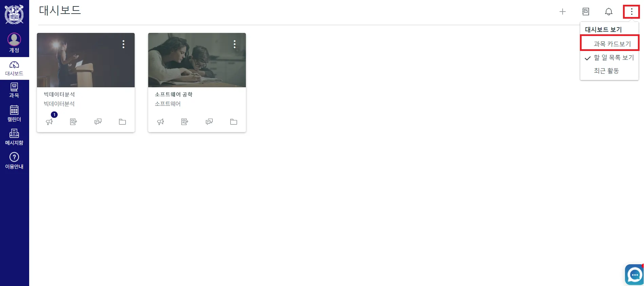Open the 소프트웨어 공학 course title link
Viewport: 644px width, 286px height.
(174, 94)
